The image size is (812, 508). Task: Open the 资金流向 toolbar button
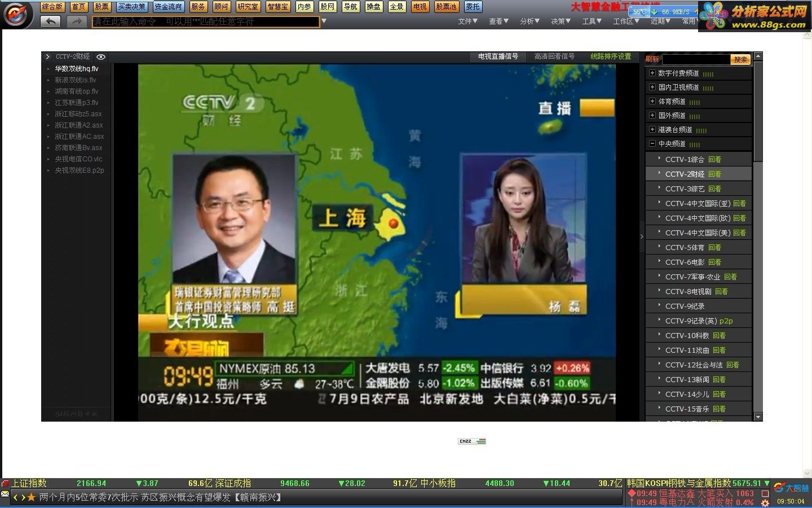coord(169,7)
